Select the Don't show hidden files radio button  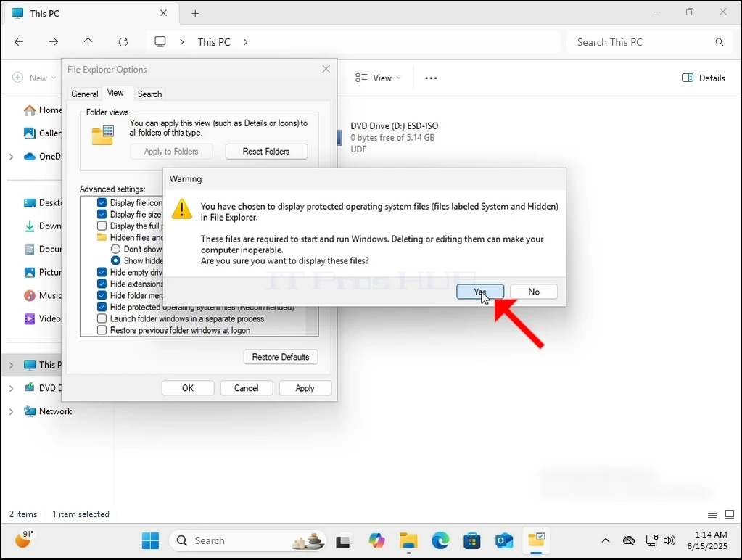[115, 249]
